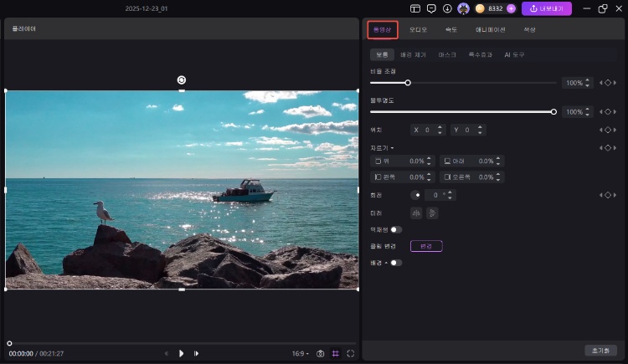
Task: Toggle the background (배경) switch
Action: 396,263
